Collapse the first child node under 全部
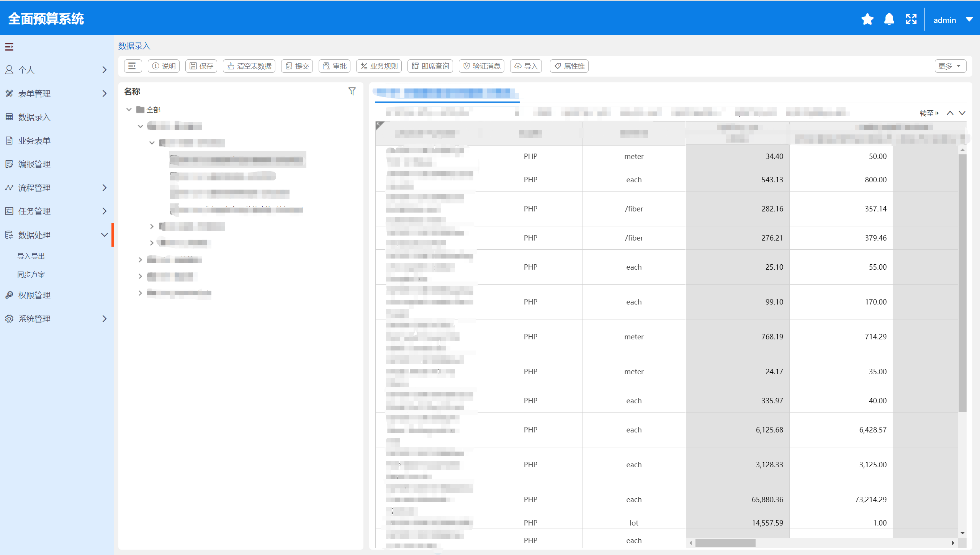 tap(141, 126)
